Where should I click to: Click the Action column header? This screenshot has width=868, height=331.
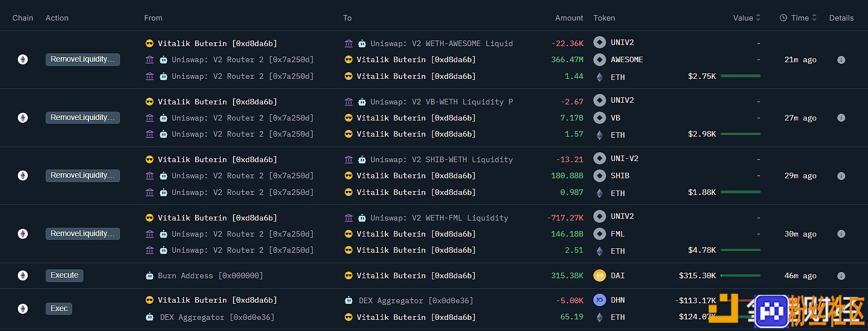pyautogui.click(x=57, y=18)
